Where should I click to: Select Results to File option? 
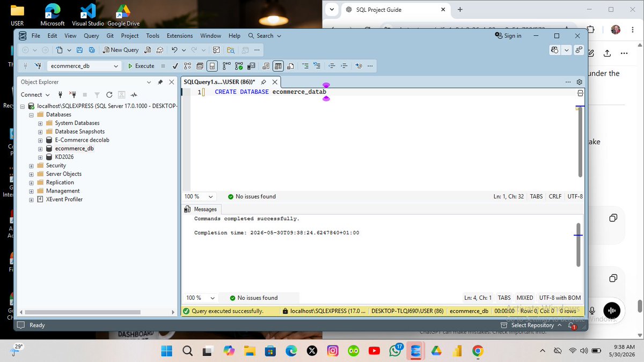(290, 66)
